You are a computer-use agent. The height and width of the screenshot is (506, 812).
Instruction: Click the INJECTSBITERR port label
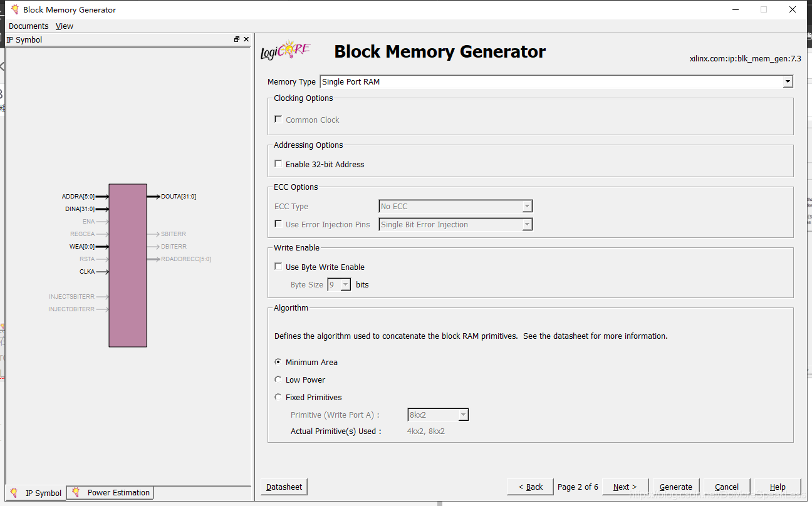point(72,297)
